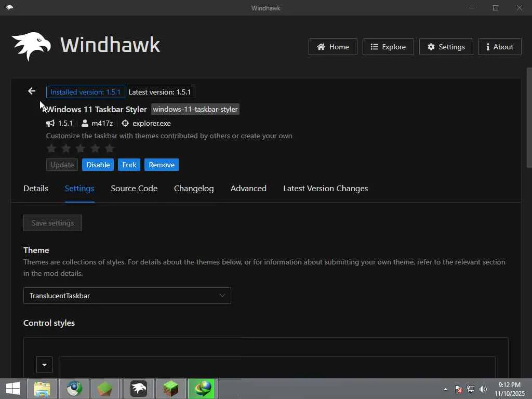
Task: Open the Windows Start menu
Action: click(x=13, y=389)
